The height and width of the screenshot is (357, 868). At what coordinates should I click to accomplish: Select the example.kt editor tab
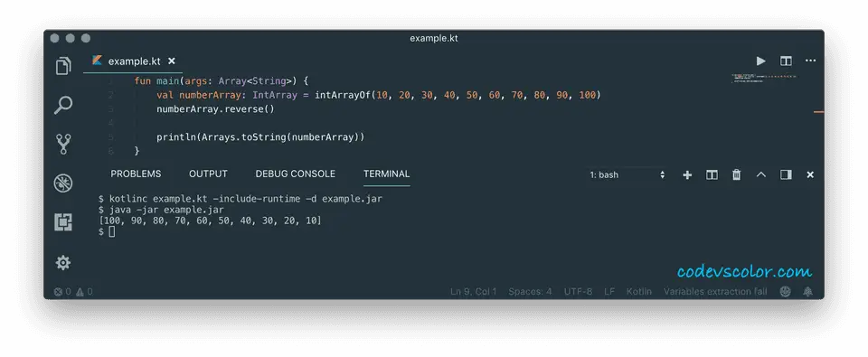coord(134,61)
